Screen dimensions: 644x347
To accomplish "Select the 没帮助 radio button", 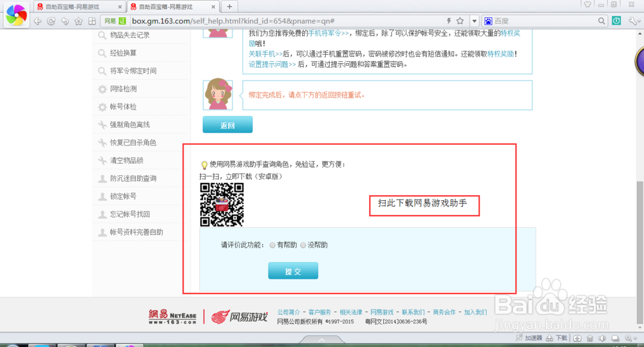I will coord(303,245).
